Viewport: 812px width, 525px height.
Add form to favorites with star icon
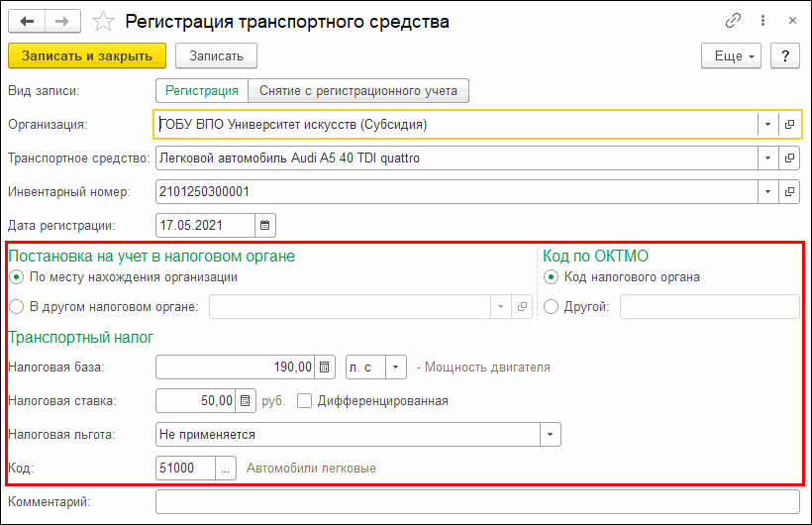tap(102, 21)
